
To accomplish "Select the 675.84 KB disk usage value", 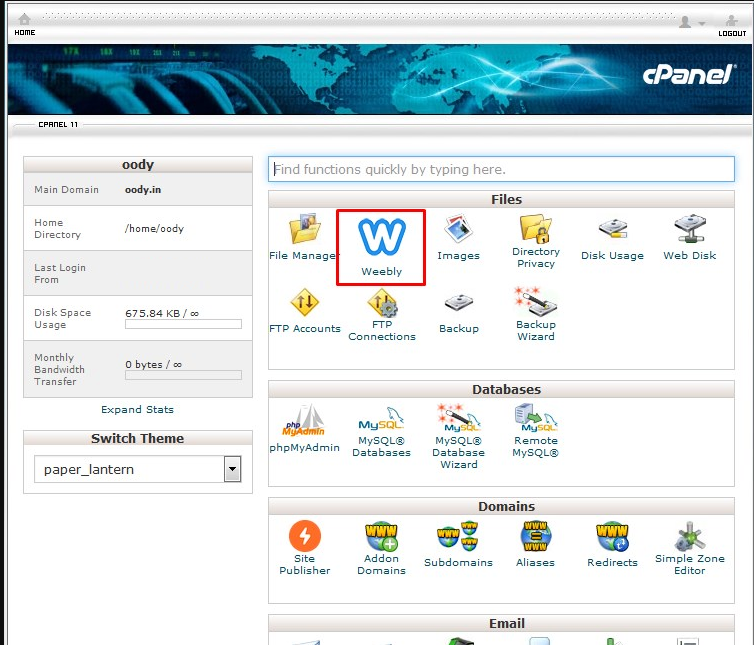I will [x=152, y=313].
